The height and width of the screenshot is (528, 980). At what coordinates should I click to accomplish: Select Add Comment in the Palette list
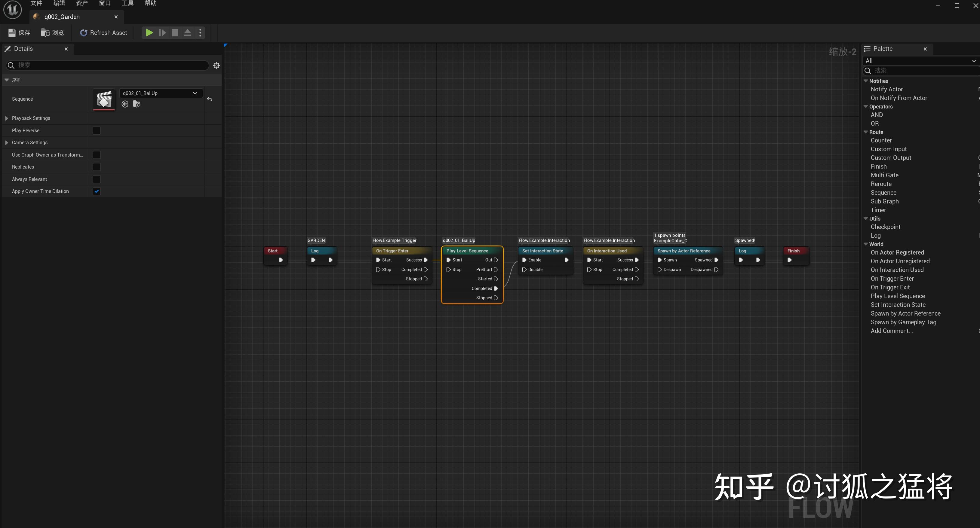click(x=892, y=331)
